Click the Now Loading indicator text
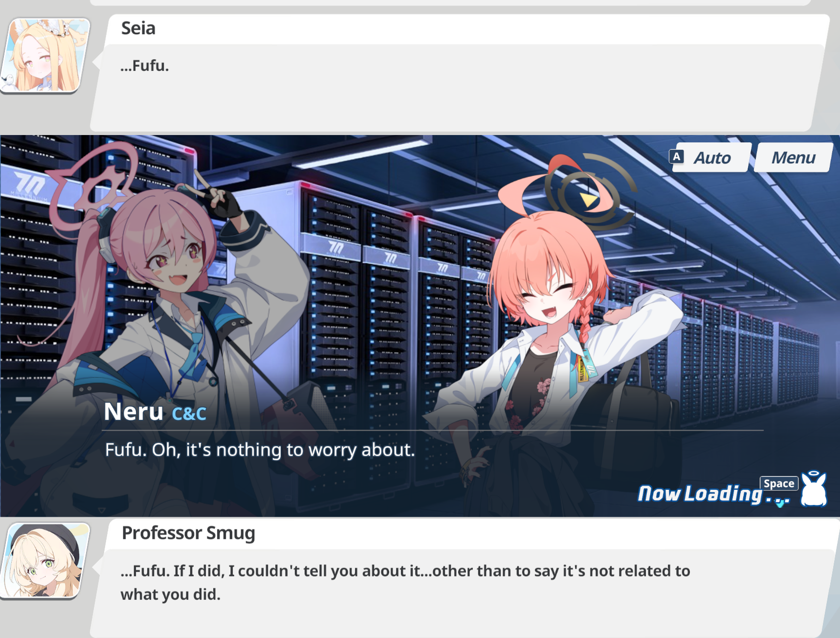840x638 pixels. pos(713,494)
